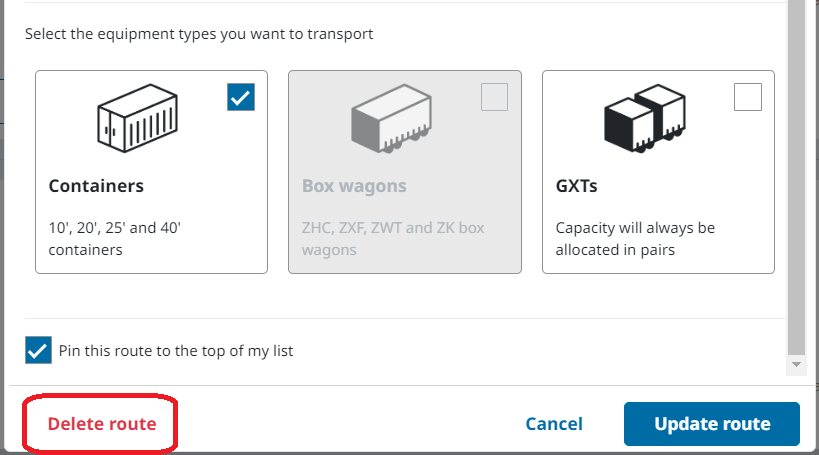The width and height of the screenshot is (819, 455).
Task: Enable the GXTs equipment checkbox
Action: pos(747,97)
